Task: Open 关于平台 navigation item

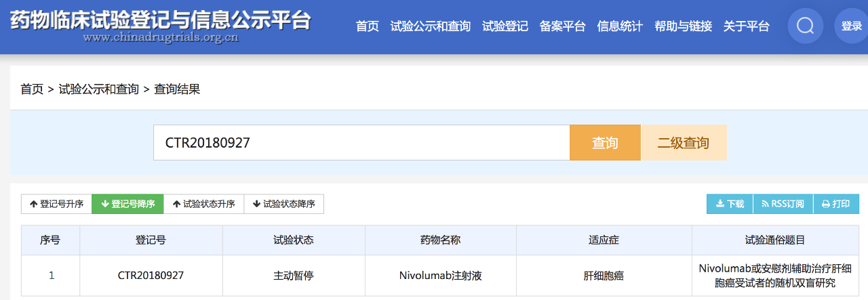Action: pyautogui.click(x=747, y=26)
